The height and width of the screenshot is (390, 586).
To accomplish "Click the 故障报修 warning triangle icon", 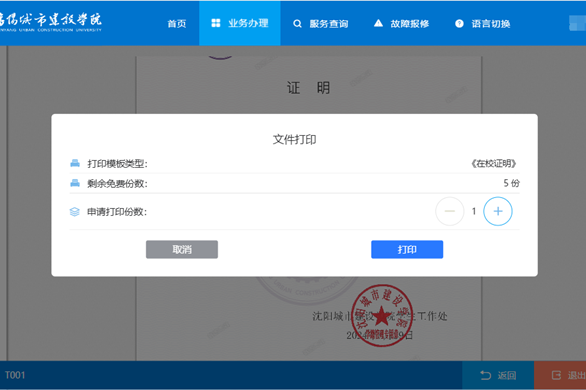I will 378,23.
